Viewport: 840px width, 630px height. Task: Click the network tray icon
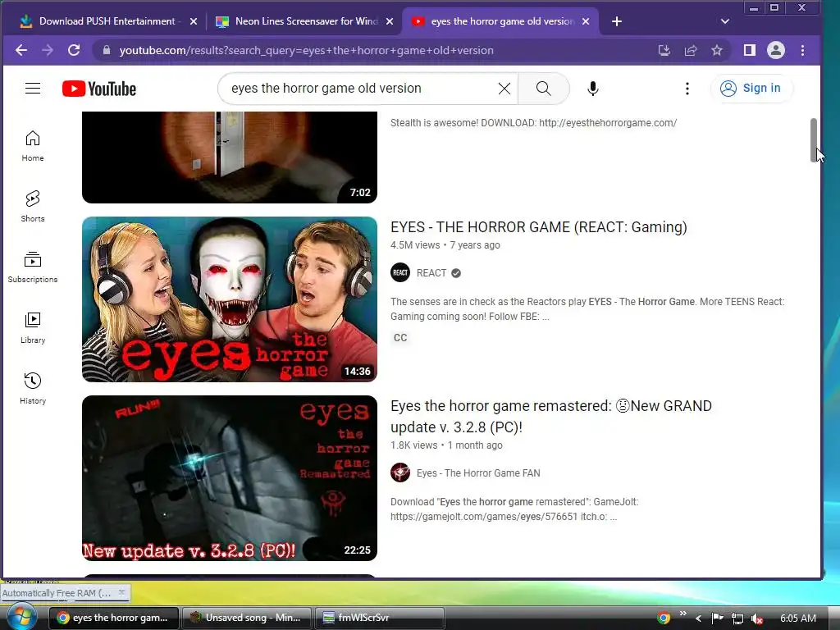737,619
